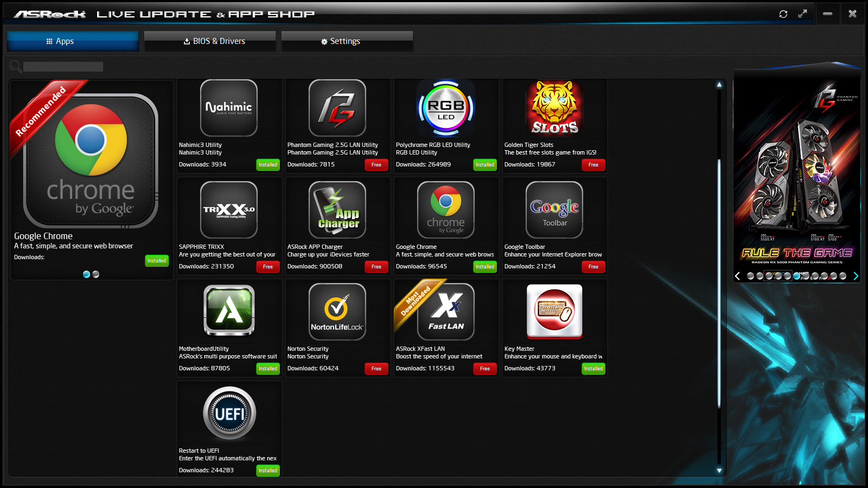Open the Polychrome RGB LED Utility icon
This screenshot has height=488, width=868.
(446, 107)
